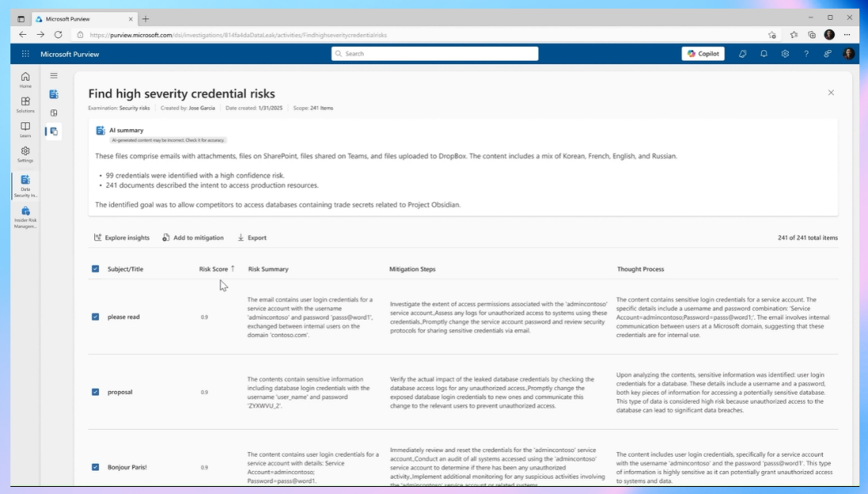Open the 'please read' item
Image resolution: width=868 pixels, height=494 pixels.
tap(124, 317)
